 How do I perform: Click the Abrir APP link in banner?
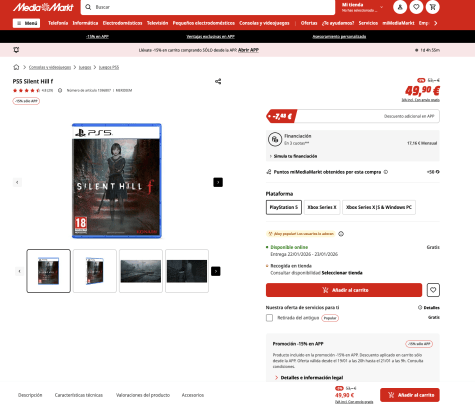[248, 50]
